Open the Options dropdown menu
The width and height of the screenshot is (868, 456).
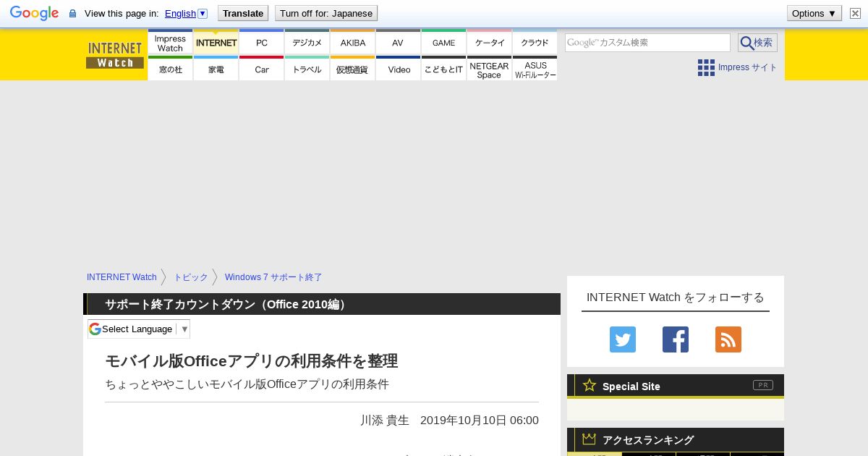814,13
